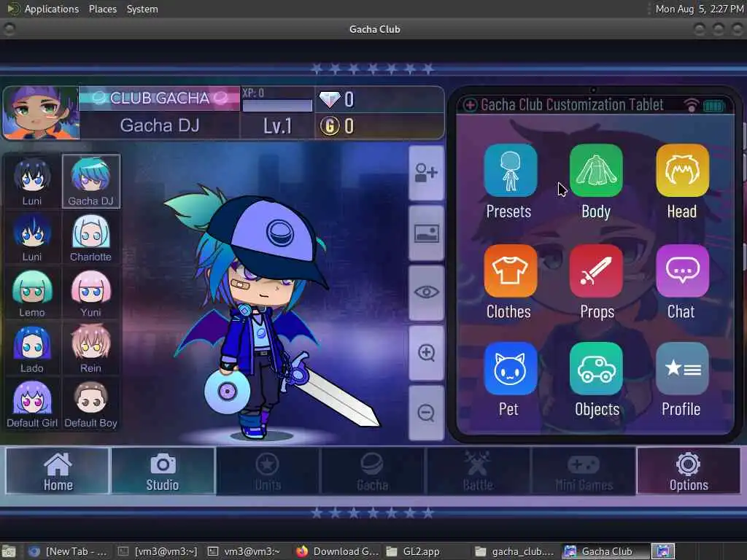
Task: Click the zoom out magnifier
Action: point(426,413)
